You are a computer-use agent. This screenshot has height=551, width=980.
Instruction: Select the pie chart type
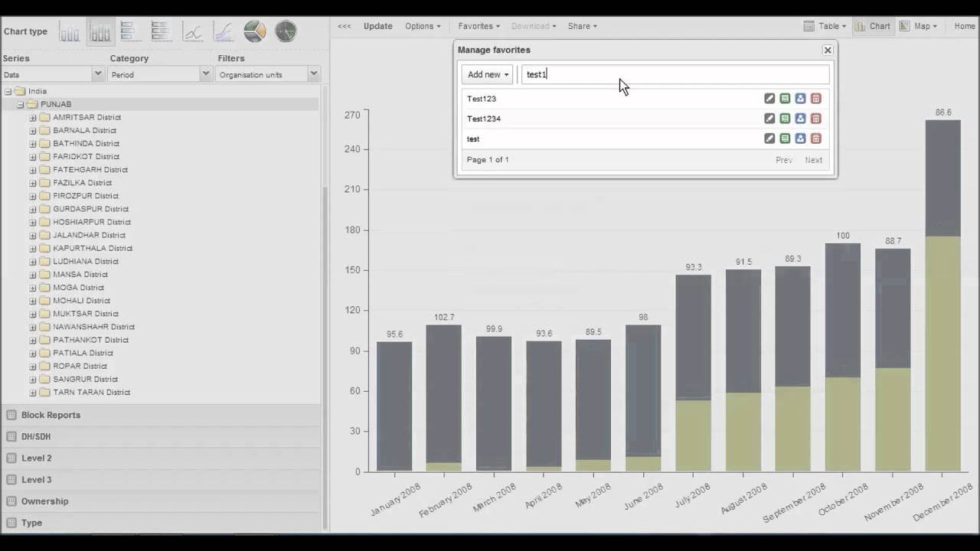tap(255, 32)
